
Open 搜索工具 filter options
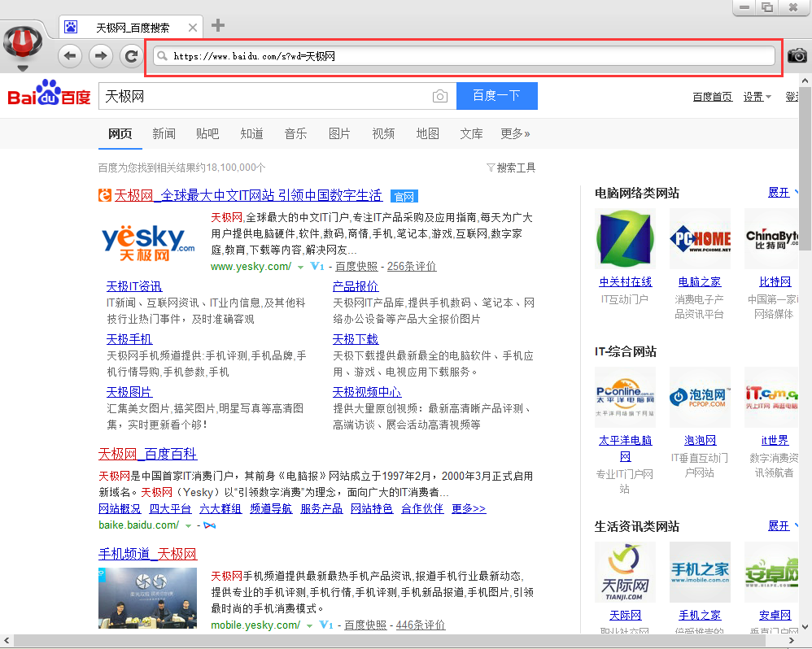(511, 168)
